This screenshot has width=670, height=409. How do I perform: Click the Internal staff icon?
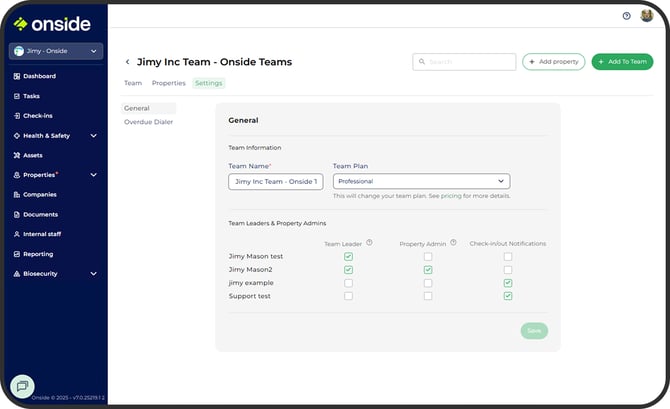17,234
